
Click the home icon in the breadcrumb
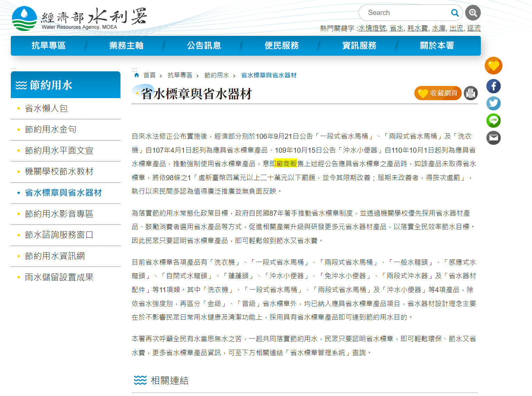[136, 75]
